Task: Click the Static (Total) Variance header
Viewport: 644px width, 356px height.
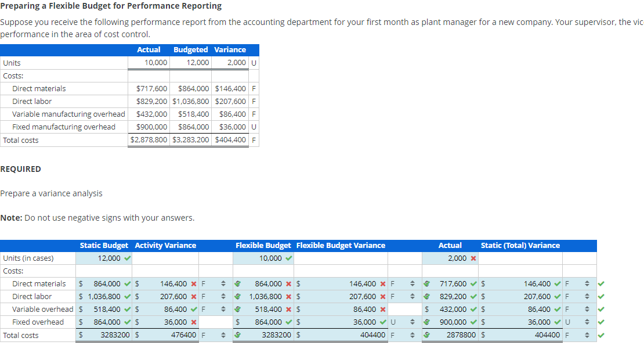Action: pyautogui.click(x=520, y=246)
